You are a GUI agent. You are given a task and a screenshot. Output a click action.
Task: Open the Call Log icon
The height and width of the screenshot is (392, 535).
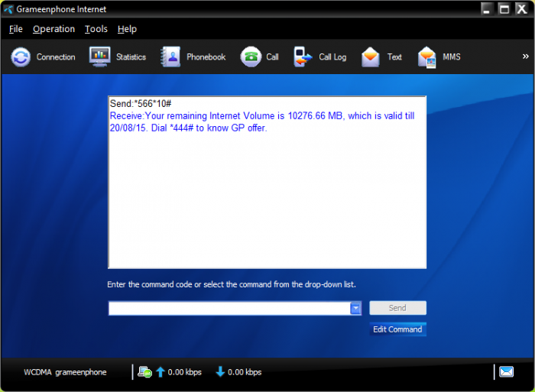(303, 57)
